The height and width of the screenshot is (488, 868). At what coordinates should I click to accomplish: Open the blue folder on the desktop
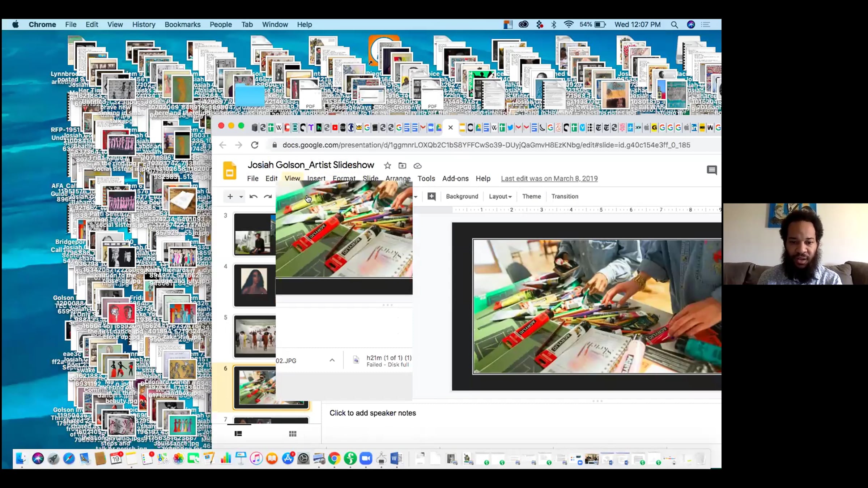click(x=250, y=95)
